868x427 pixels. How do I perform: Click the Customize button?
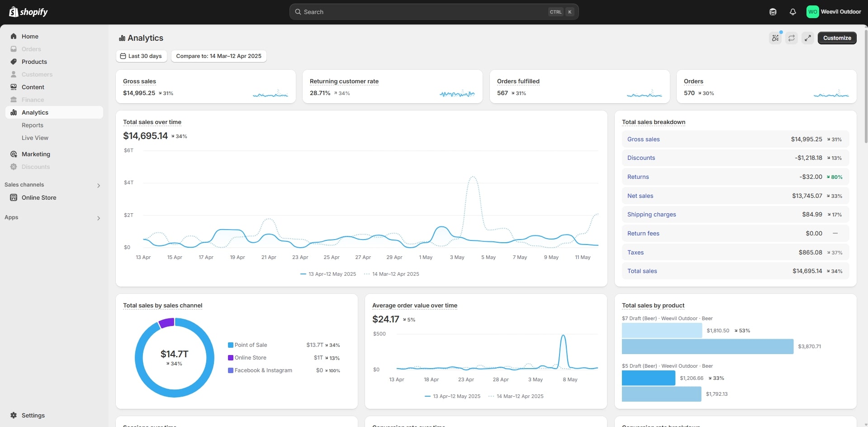837,38
